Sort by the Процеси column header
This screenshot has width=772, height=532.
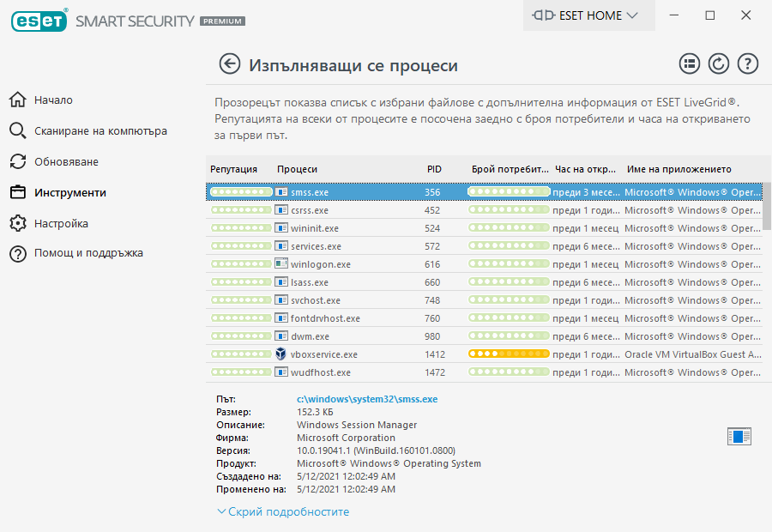click(x=297, y=169)
